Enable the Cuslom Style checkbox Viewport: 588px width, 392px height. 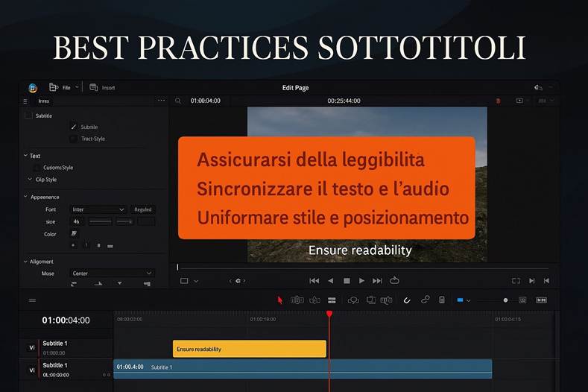click(37, 168)
